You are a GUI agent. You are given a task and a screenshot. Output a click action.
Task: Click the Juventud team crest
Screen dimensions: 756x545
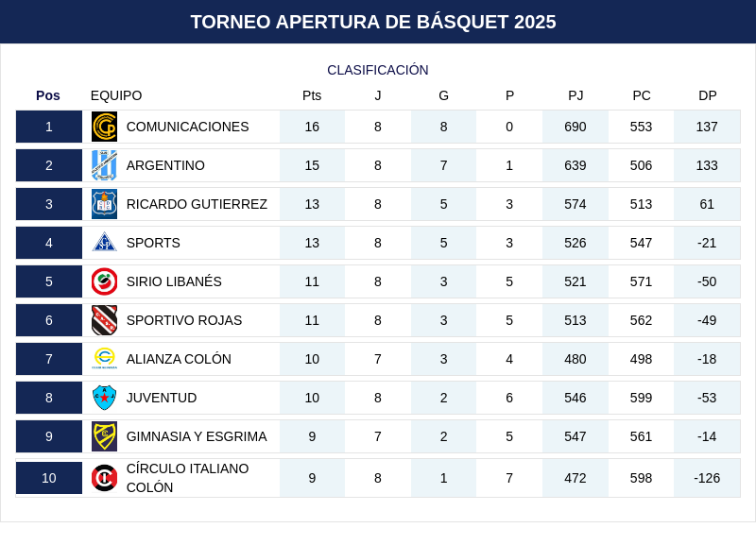point(104,398)
